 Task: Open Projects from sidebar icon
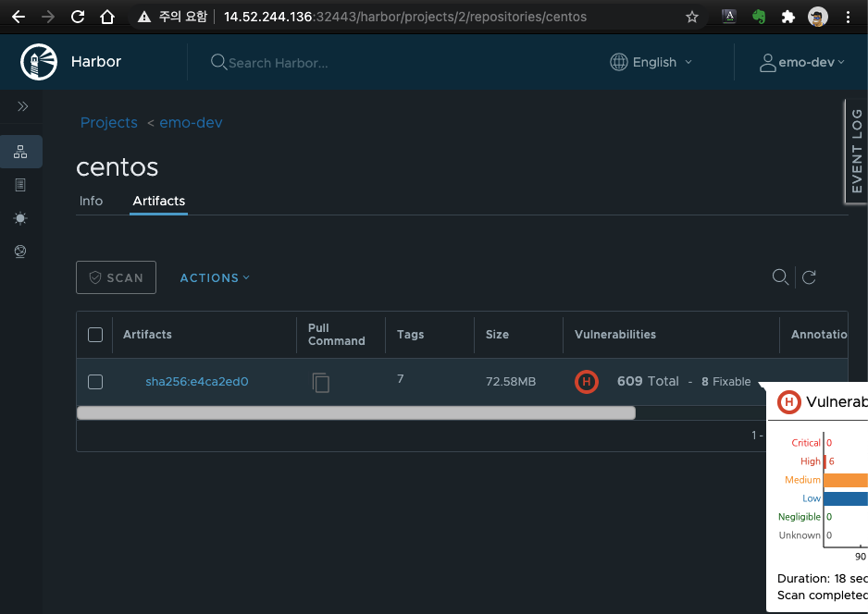point(20,152)
